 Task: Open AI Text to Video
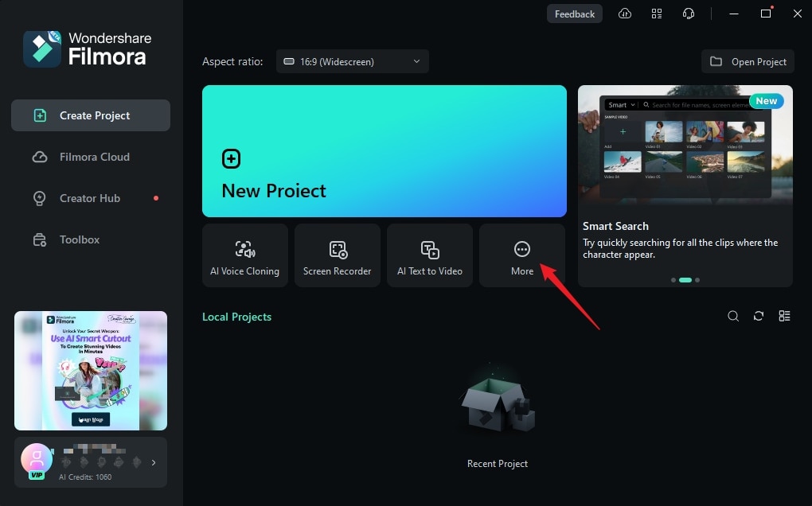[x=430, y=255]
